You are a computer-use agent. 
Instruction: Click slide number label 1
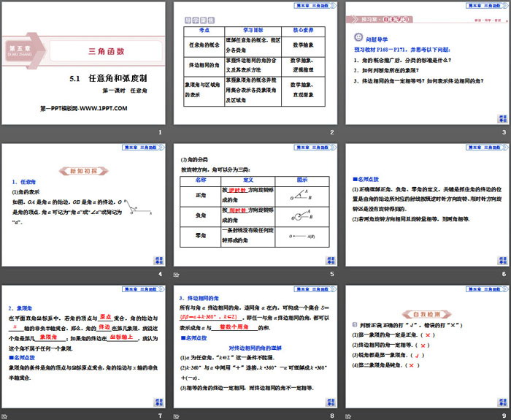tap(160, 132)
